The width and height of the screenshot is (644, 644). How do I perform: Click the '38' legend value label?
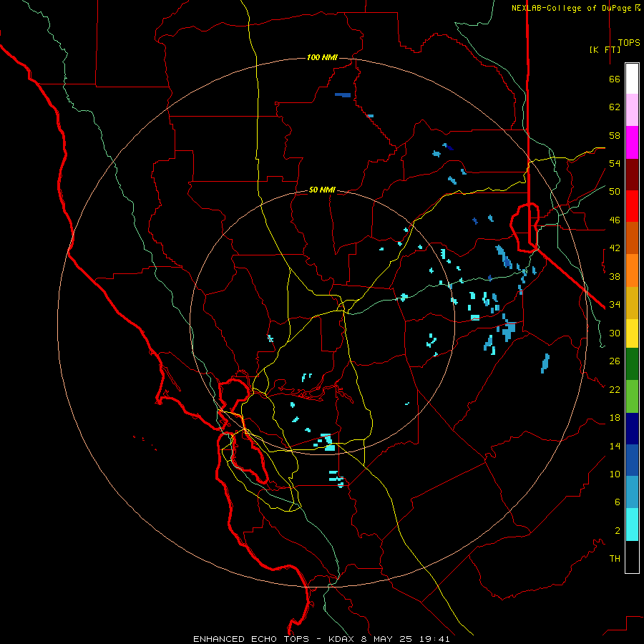615,276
